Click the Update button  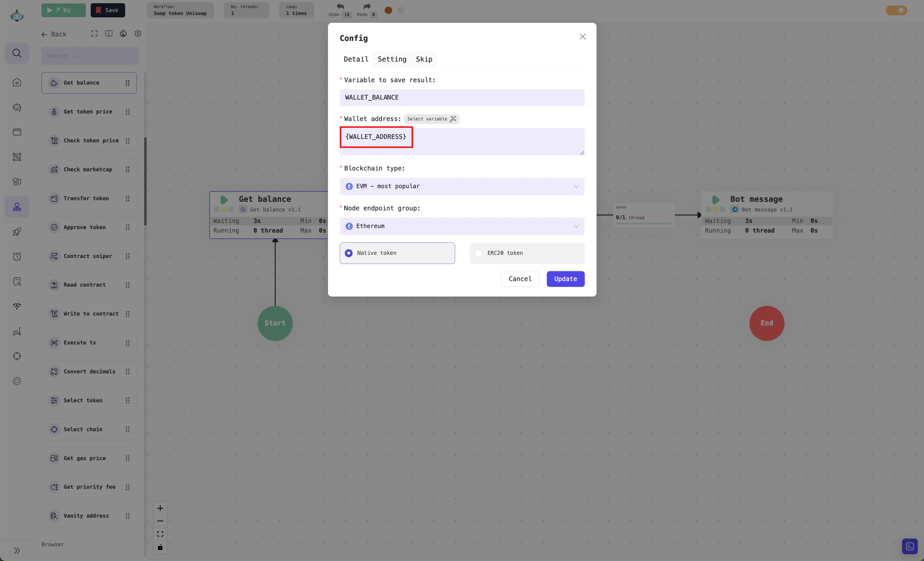click(x=565, y=278)
